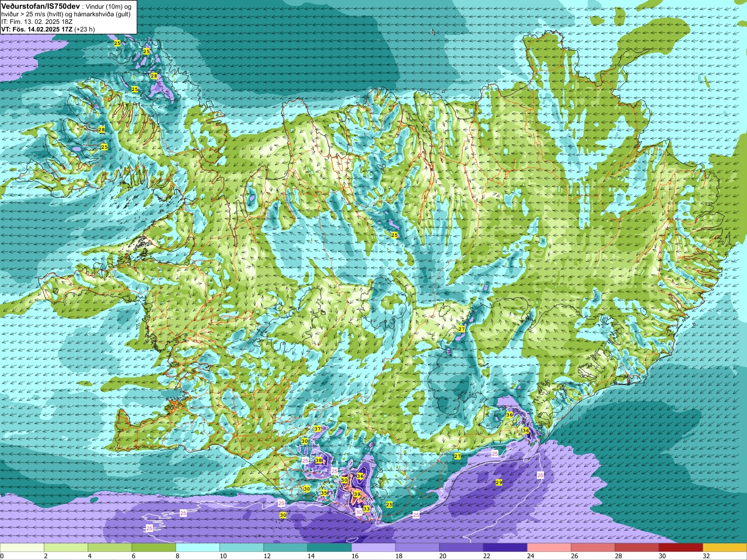Screen dimensions: 747x560
Task: Click the 30–32 m/s dark red legend swatch
Action: point(681,548)
